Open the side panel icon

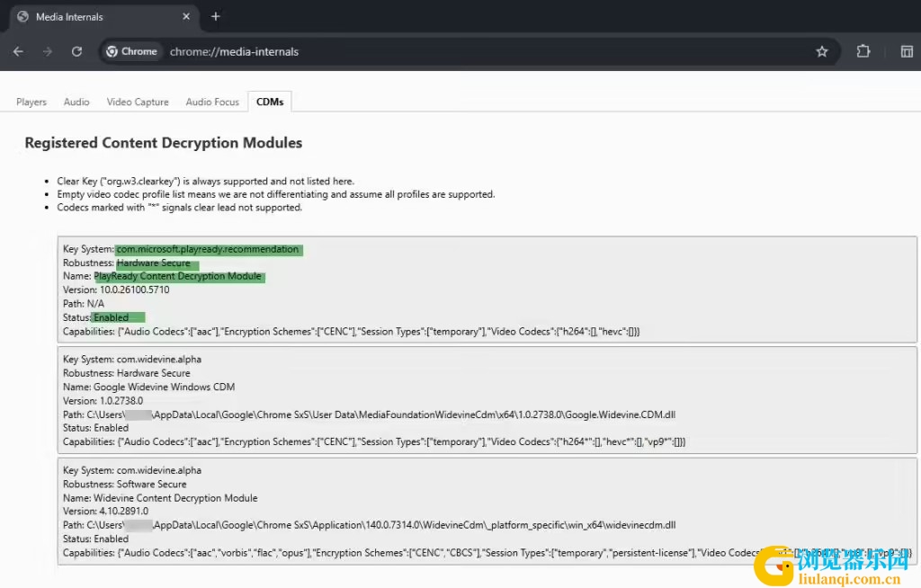pos(907,51)
